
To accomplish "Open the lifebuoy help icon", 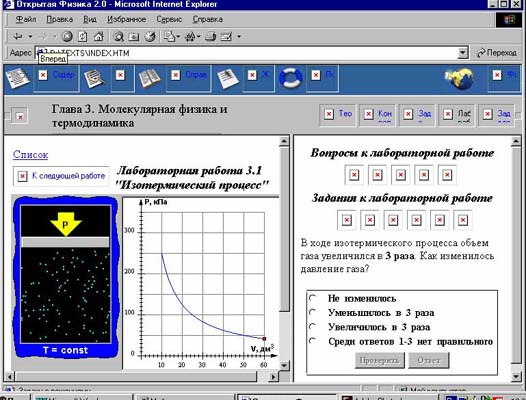I will (291, 78).
